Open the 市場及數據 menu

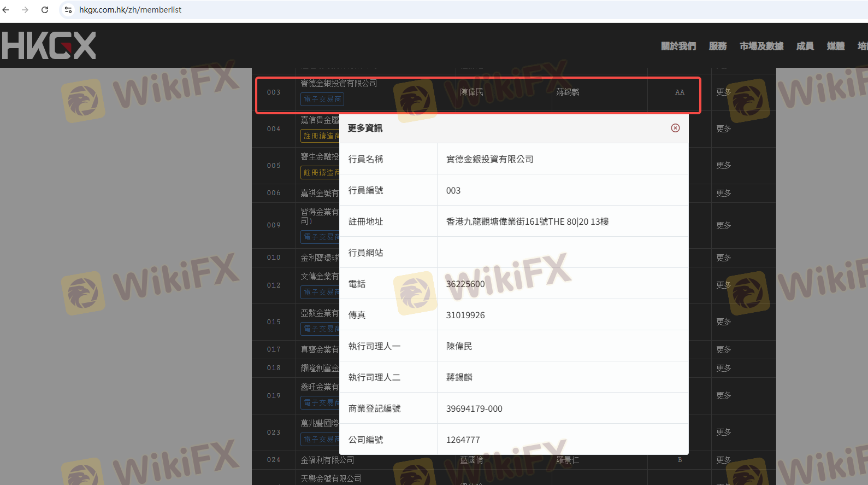click(761, 46)
